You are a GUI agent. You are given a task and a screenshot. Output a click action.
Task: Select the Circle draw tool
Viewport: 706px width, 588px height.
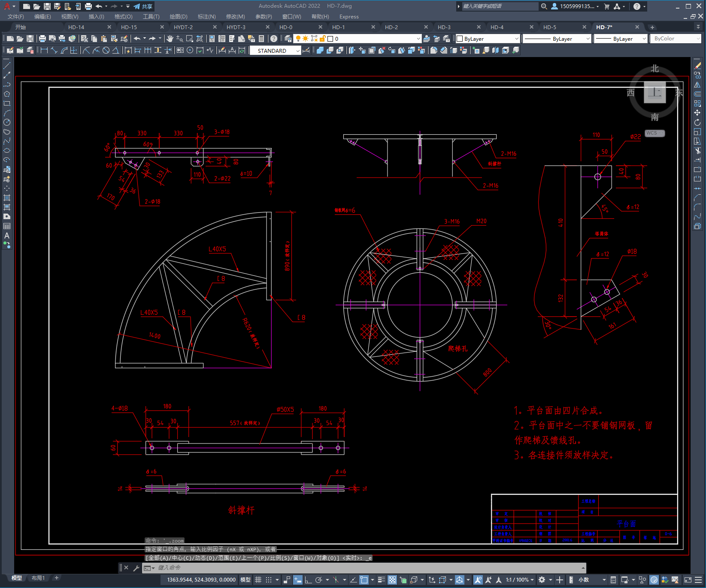point(7,122)
